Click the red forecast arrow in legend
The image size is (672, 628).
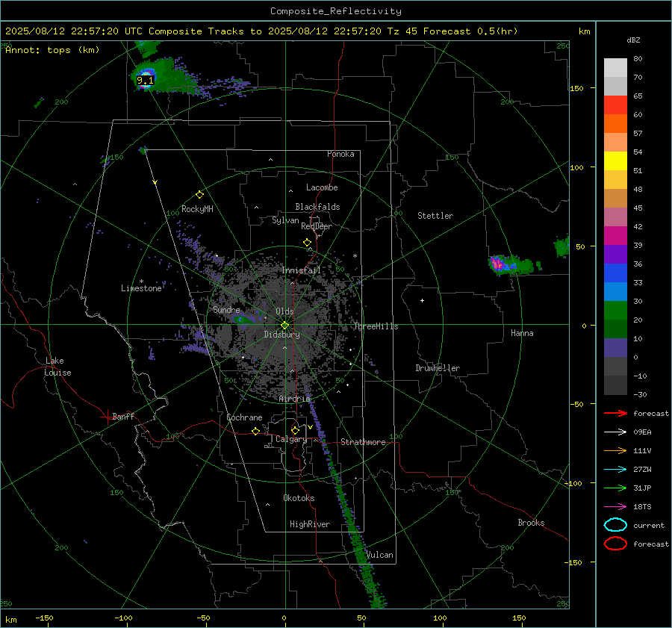point(615,413)
